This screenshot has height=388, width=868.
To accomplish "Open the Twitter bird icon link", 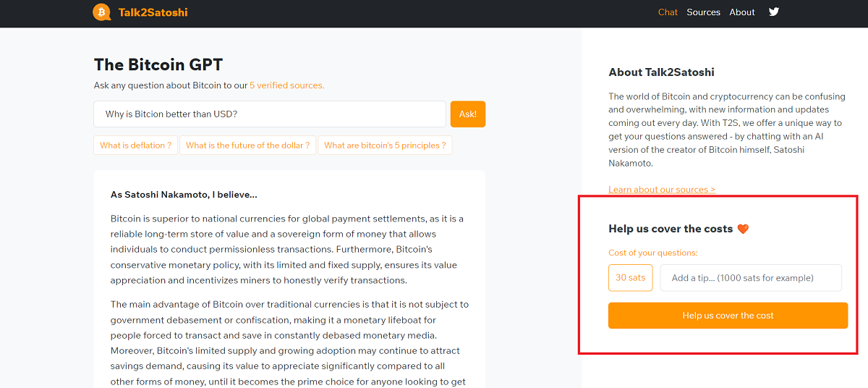I will coord(774,12).
